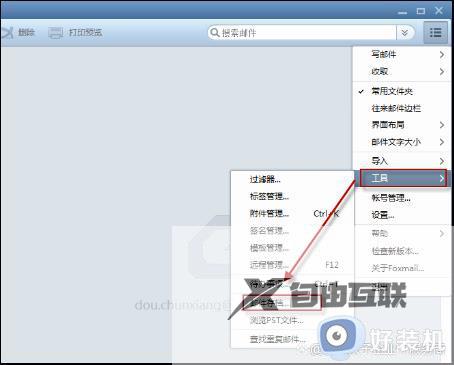
Task: Open the 写邮件 submenu
Action: (x=401, y=54)
